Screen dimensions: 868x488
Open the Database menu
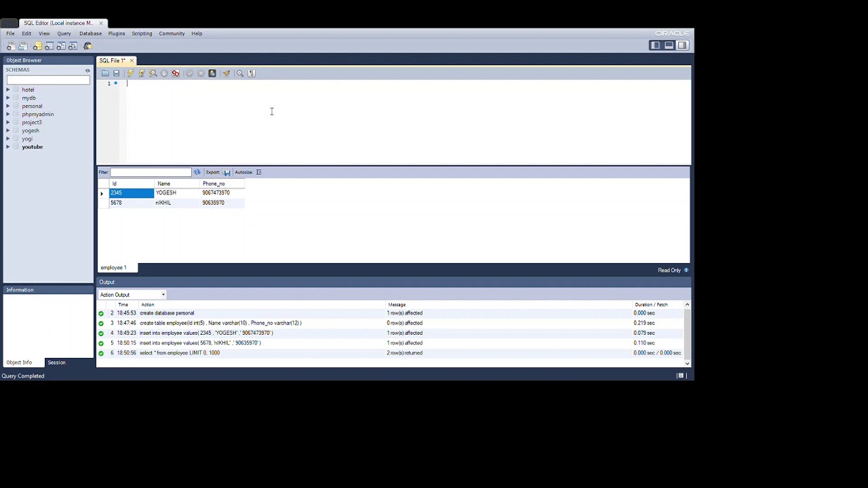coord(90,33)
